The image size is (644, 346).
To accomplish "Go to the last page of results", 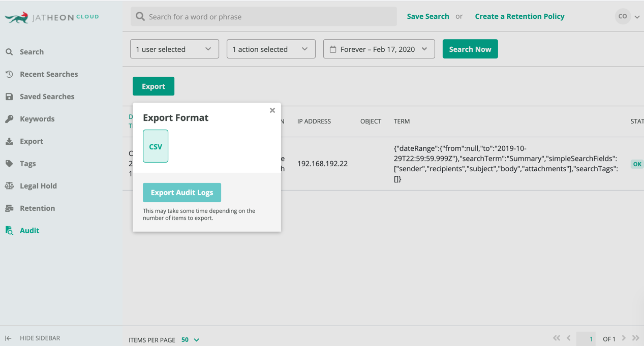I will [635, 338].
